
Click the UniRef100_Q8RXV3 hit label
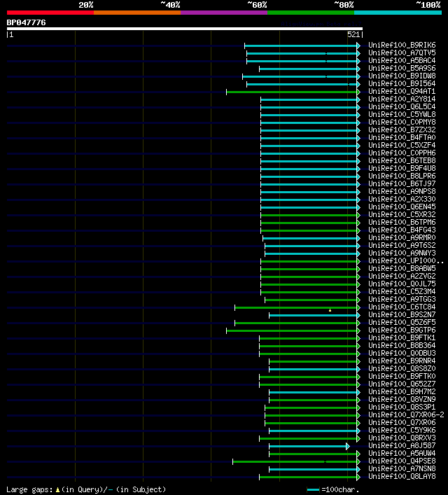402,438
